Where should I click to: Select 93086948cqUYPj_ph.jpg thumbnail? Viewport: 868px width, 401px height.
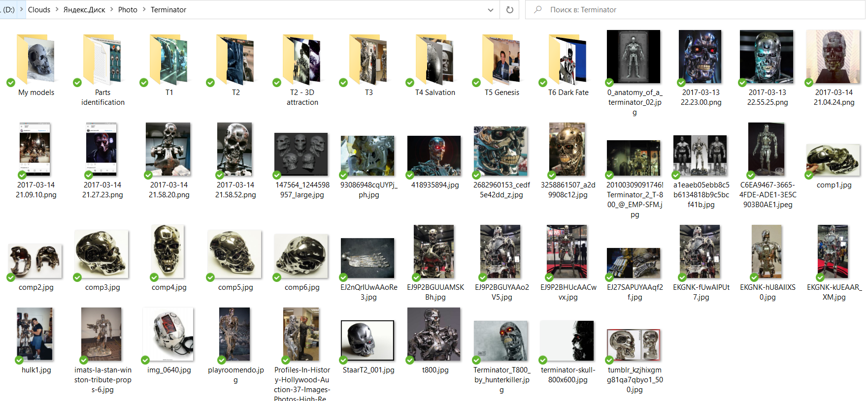[367, 155]
